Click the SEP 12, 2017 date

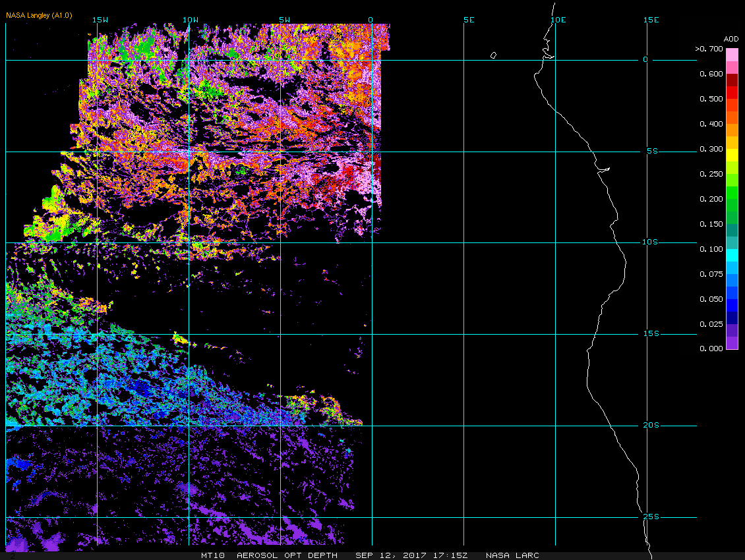click(x=390, y=555)
